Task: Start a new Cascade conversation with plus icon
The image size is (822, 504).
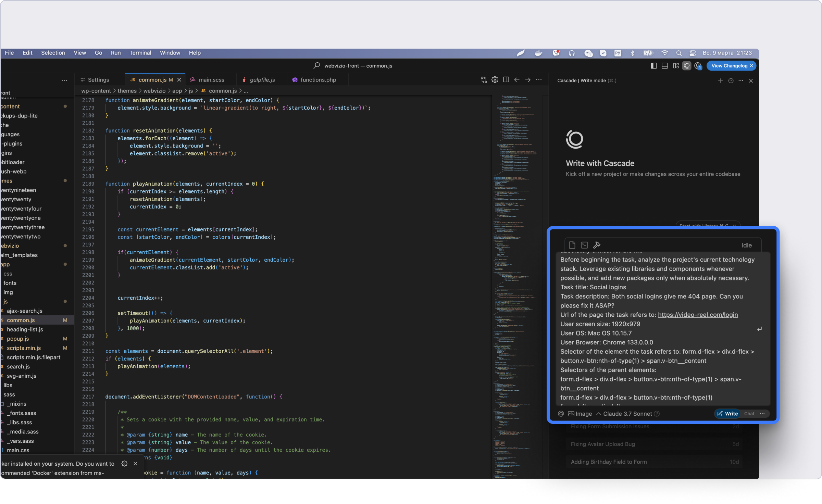Action: pyautogui.click(x=720, y=81)
